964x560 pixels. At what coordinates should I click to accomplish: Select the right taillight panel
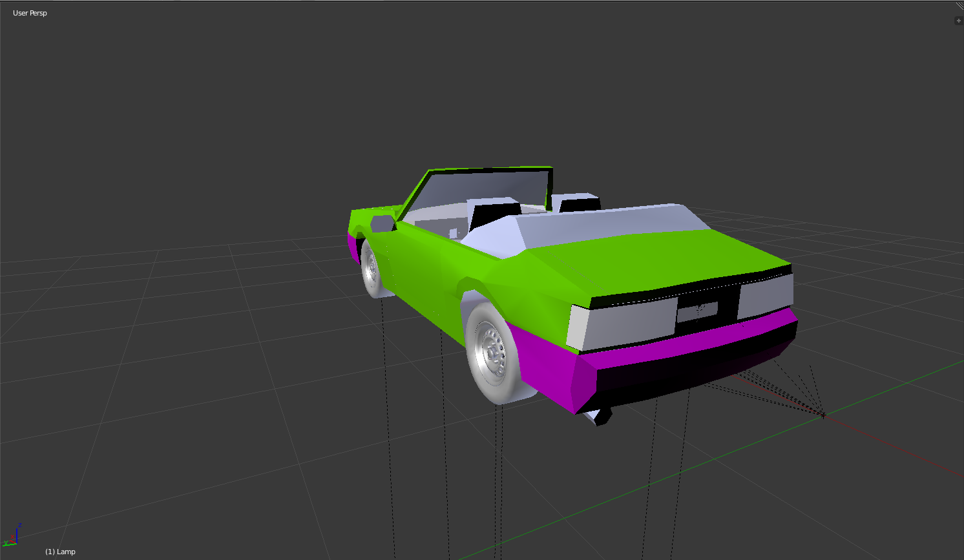click(766, 297)
